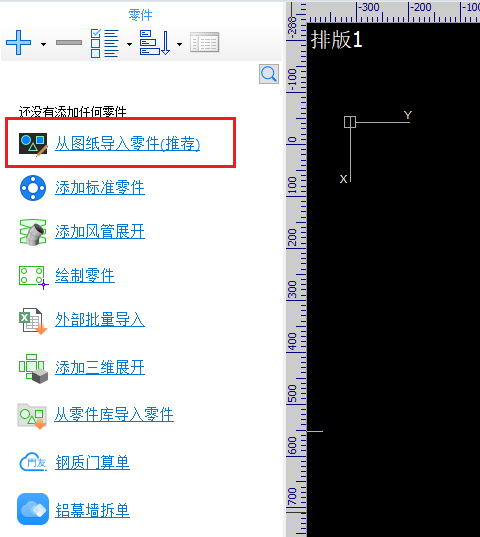This screenshot has width=480, height=537.
Task: Expand the sort options dropdown arrow
Action: click(x=179, y=44)
